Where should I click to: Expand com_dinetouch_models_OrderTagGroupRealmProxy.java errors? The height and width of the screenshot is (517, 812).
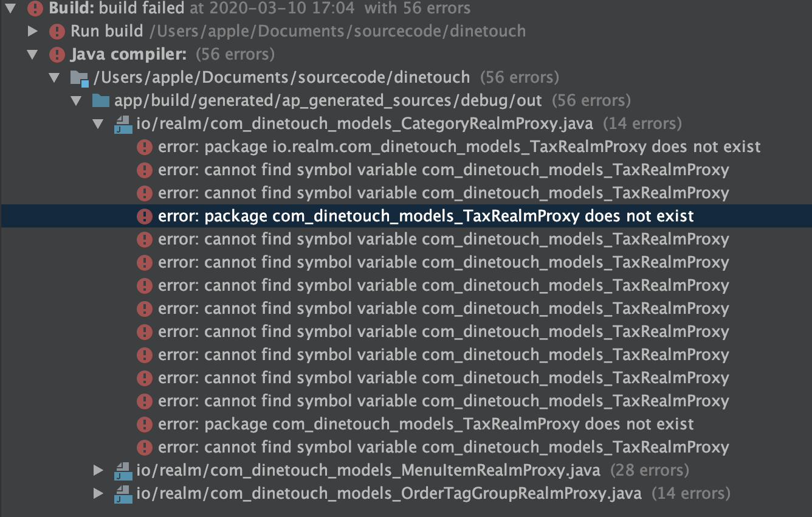(x=98, y=493)
